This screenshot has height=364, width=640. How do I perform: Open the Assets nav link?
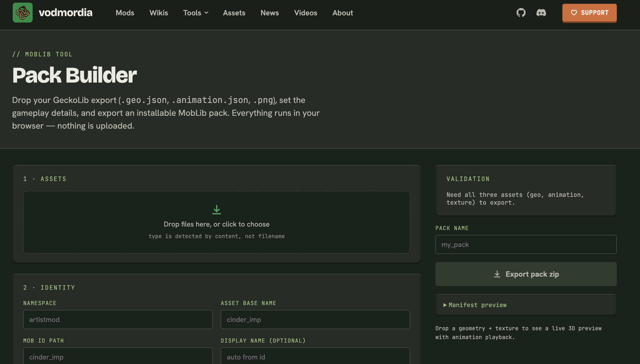[234, 13]
